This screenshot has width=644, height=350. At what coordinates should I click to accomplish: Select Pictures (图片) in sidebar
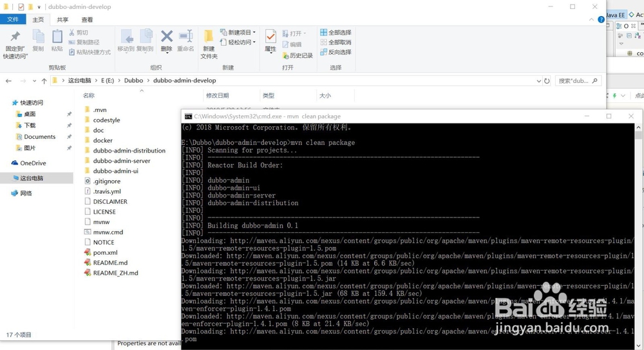coord(26,148)
